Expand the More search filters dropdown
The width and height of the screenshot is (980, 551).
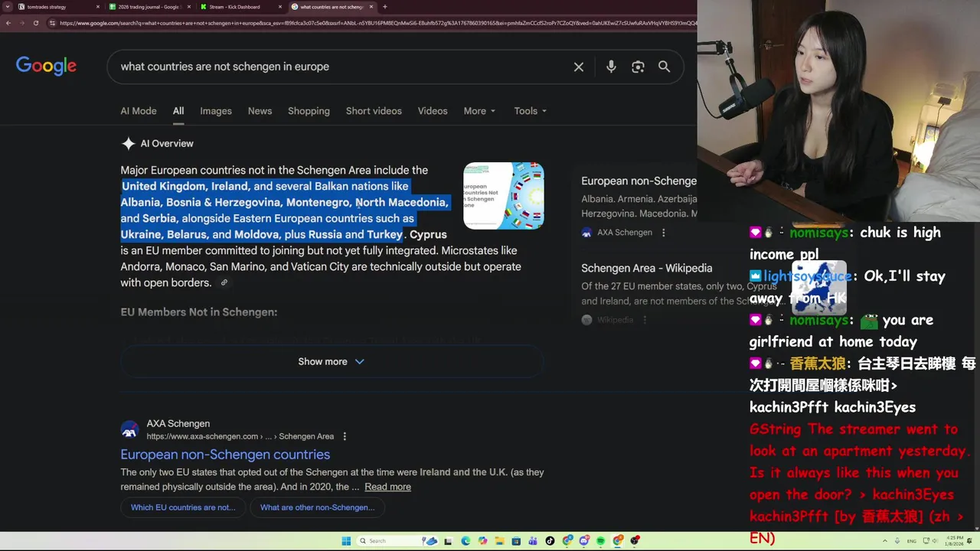[479, 111]
